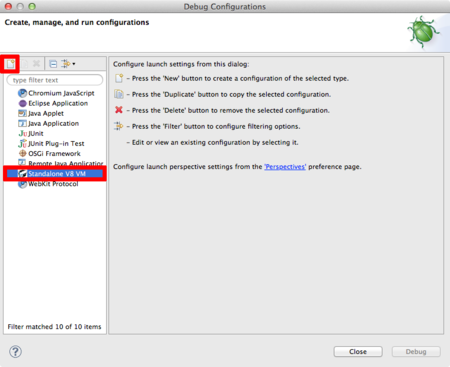Open the Filter launch configurations icon
This screenshot has height=367, width=450.
click(66, 64)
